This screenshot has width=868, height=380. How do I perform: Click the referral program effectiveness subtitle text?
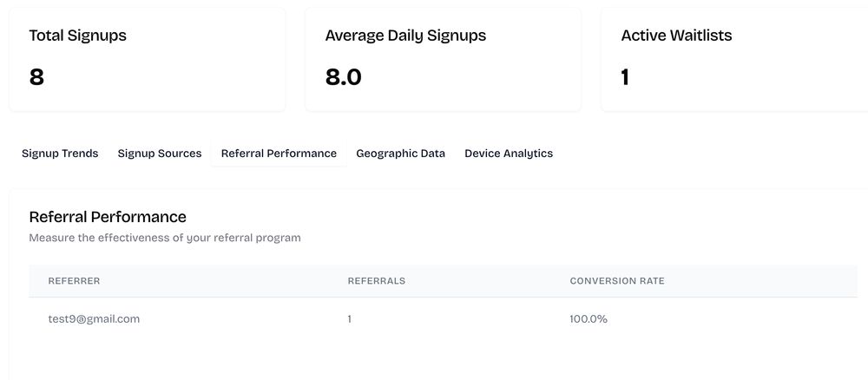click(x=165, y=238)
